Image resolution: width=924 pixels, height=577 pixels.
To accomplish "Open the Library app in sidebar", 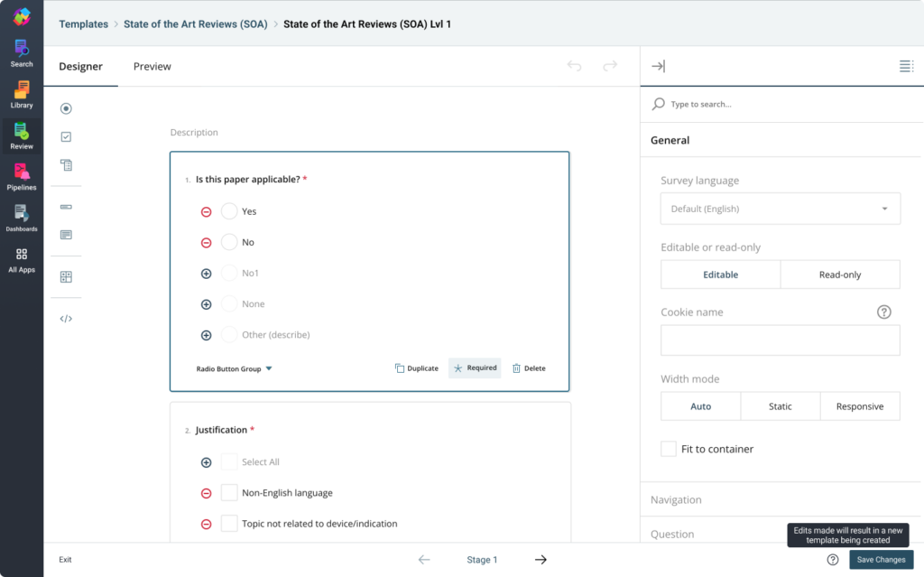I will tap(22, 94).
